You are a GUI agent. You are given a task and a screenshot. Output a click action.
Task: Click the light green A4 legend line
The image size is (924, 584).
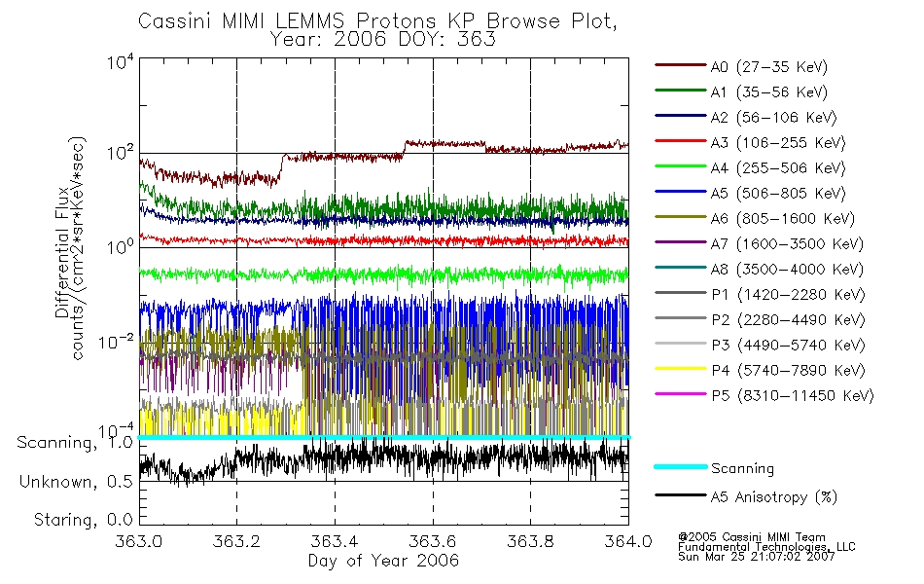tap(681, 166)
